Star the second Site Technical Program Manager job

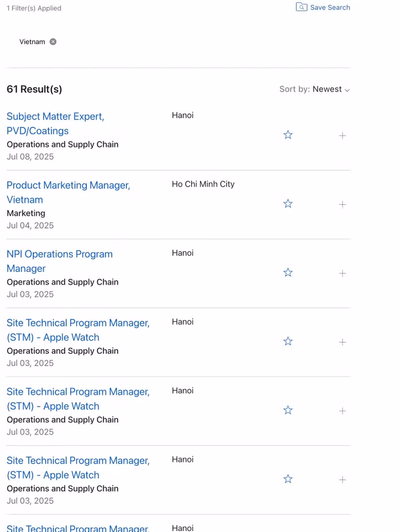click(288, 410)
